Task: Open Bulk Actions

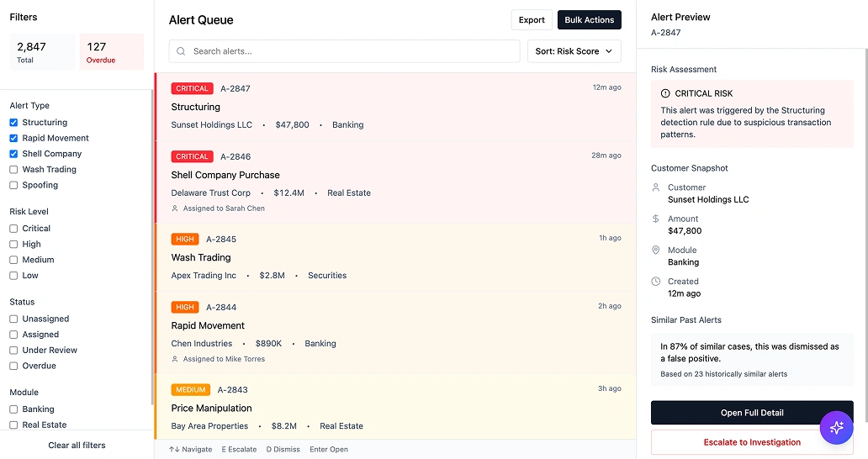Action: 589,20
